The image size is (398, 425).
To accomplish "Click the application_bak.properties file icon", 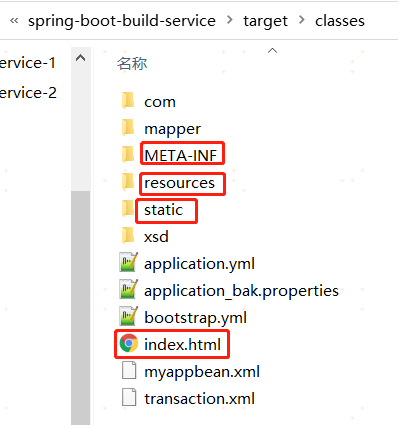I will (x=129, y=290).
